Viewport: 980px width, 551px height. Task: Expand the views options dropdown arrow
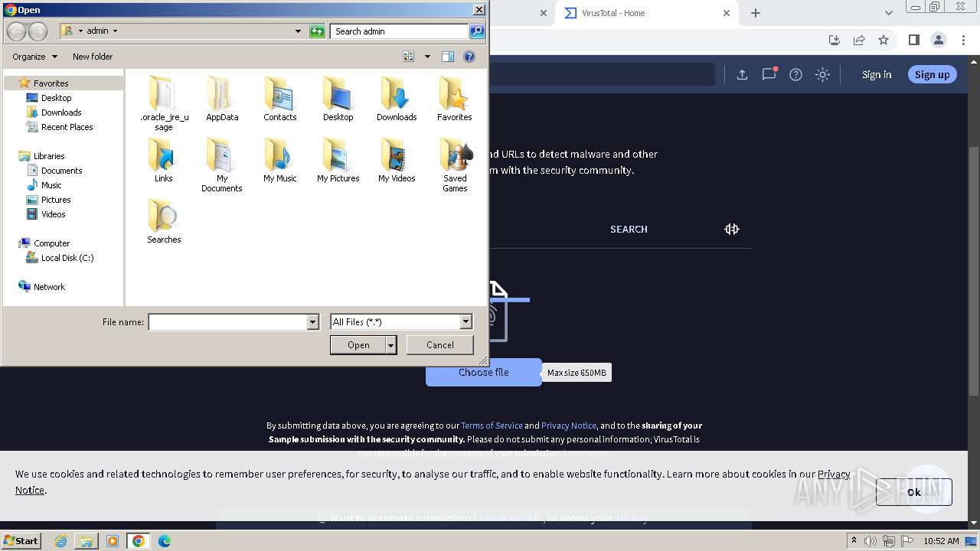pos(427,57)
